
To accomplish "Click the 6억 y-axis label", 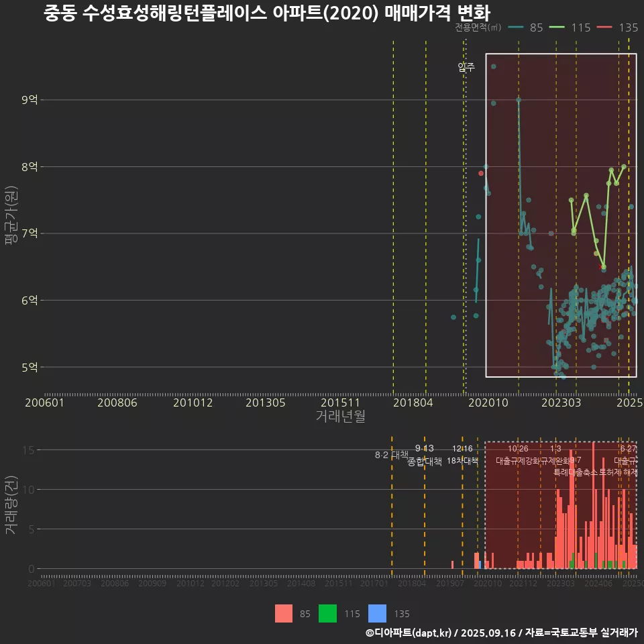I will pos(30,301).
